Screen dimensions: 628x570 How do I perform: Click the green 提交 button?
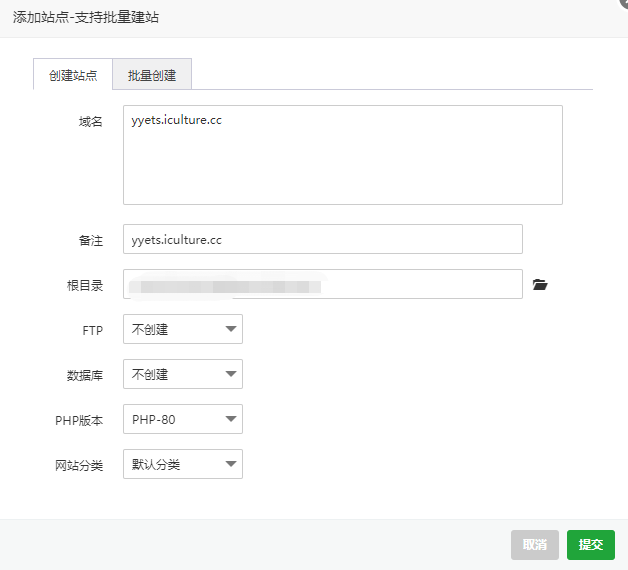(x=591, y=544)
